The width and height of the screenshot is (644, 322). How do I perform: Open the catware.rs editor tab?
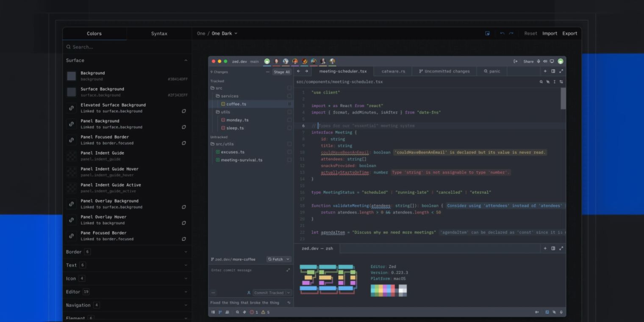[393, 71]
